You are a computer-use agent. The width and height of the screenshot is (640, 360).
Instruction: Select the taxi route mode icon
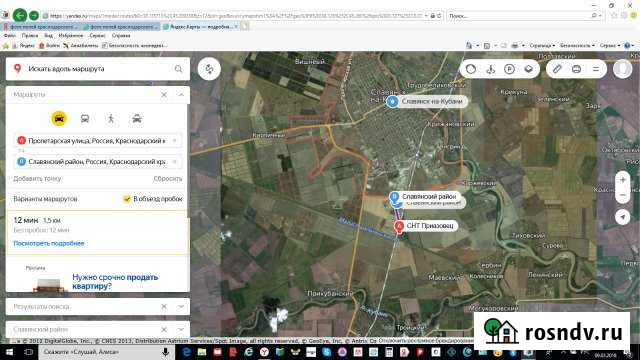(137, 119)
